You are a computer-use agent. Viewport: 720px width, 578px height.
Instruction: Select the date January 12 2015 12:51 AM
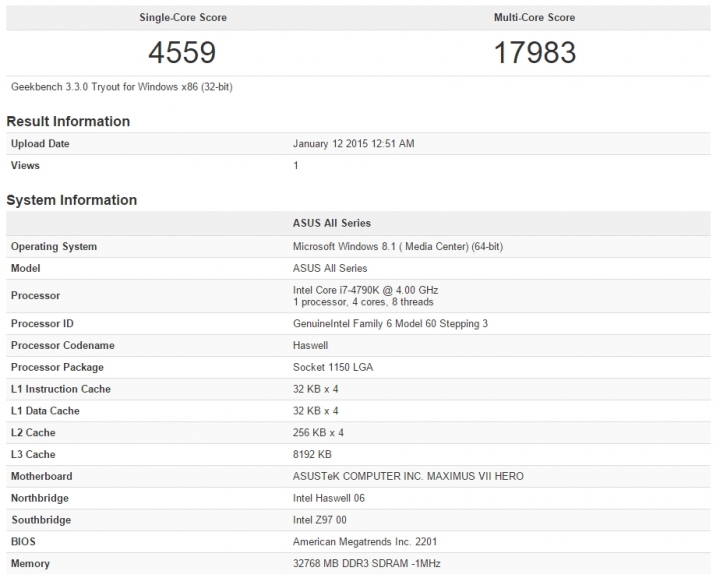click(354, 144)
